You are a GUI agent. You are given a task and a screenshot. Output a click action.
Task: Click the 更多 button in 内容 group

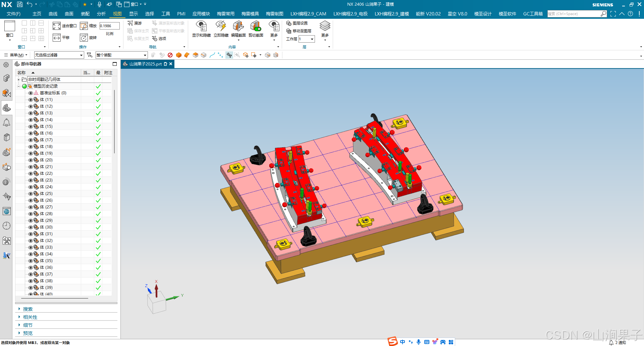(274, 30)
